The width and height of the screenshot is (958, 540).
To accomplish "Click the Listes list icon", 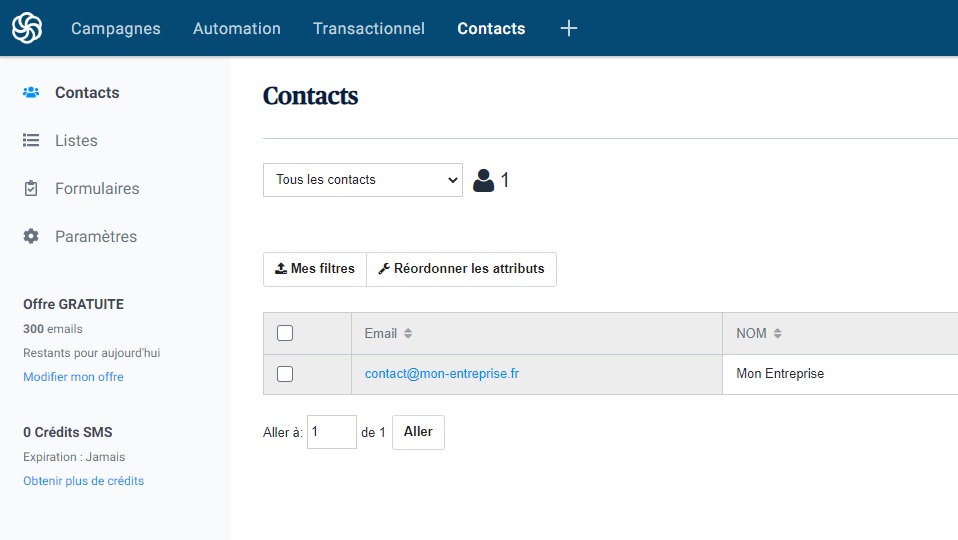I will [31, 141].
